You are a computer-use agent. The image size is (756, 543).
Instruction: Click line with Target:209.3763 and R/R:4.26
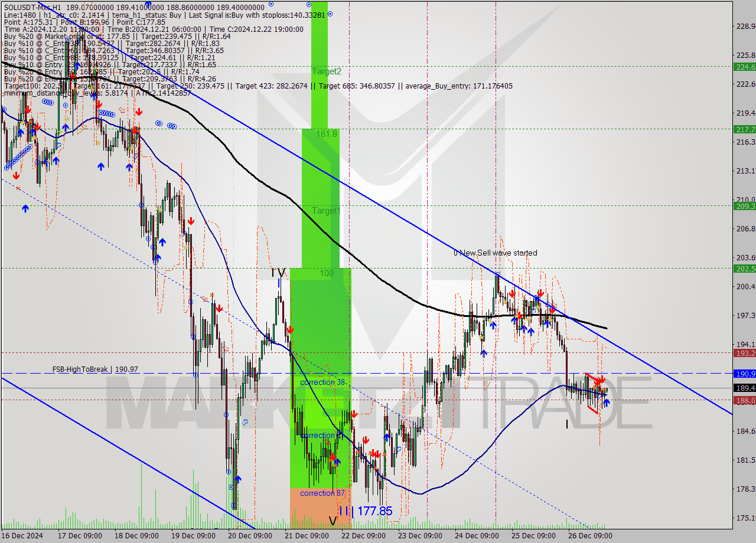[109, 78]
